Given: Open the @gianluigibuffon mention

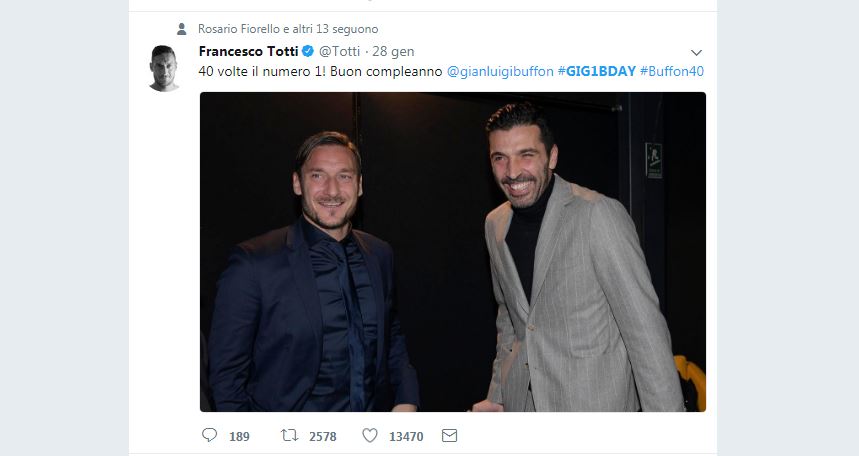Looking at the screenshot, I should click(x=498, y=72).
